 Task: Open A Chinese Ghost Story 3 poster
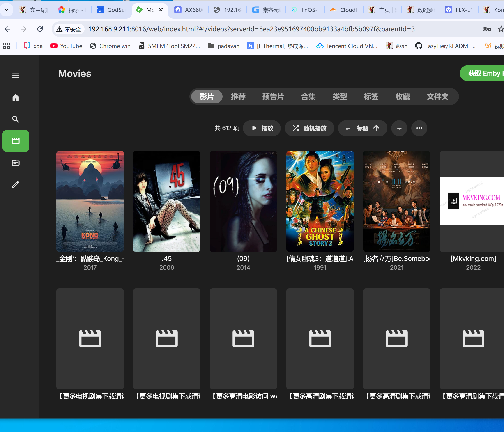pyautogui.click(x=320, y=201)
